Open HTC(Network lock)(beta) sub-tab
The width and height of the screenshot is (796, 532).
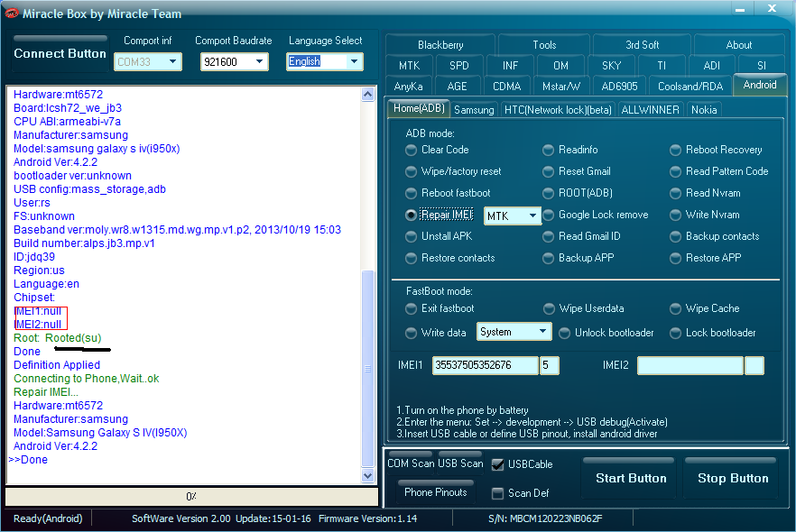[558, 110]
